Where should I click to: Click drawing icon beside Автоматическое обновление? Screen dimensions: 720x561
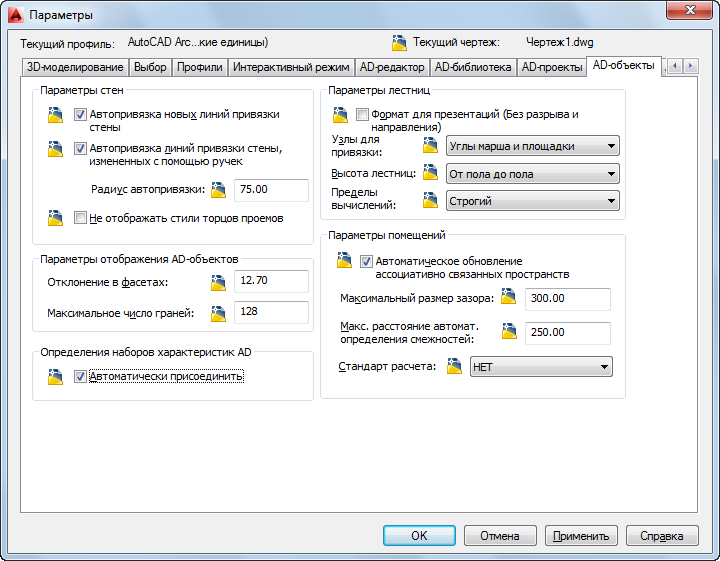click(x=344, y=260)
